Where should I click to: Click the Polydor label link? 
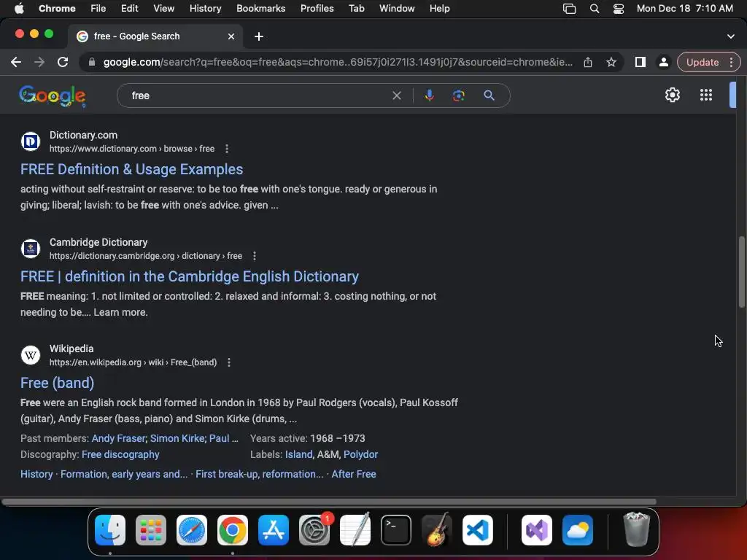[x=360, y=455]
